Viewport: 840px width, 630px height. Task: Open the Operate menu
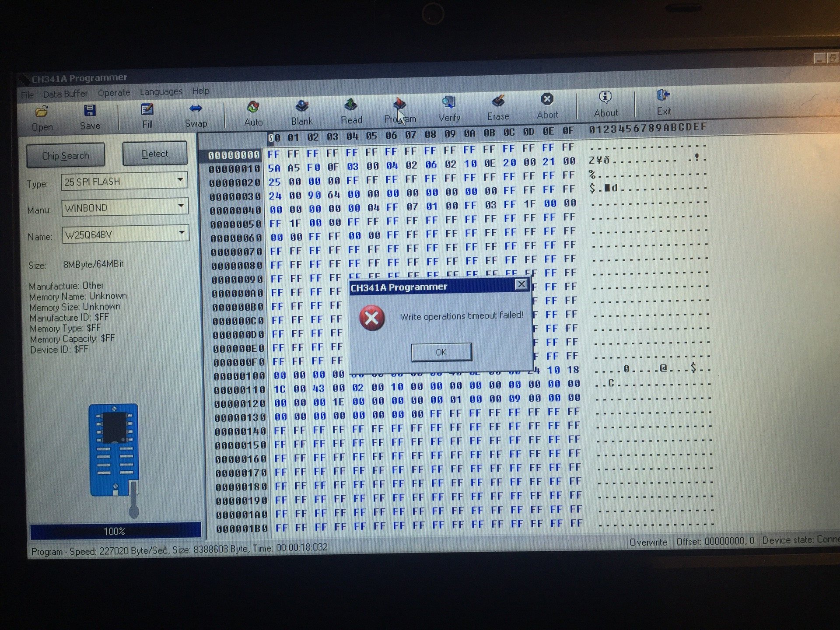coord(114,93)
